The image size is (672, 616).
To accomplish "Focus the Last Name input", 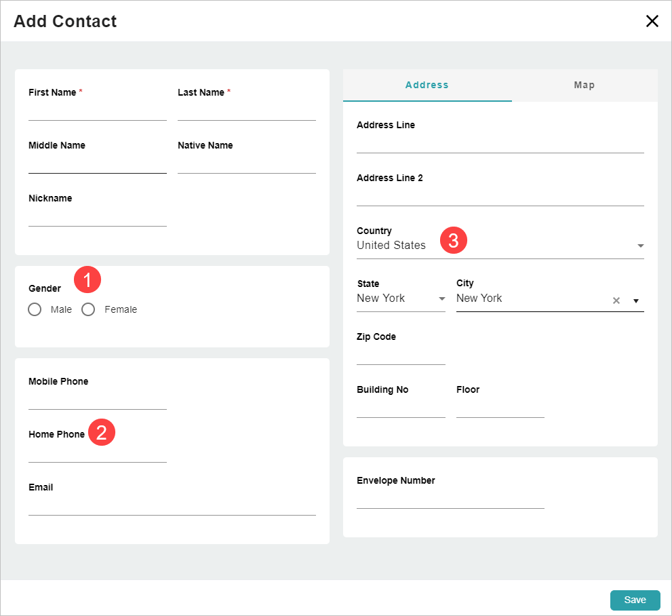I will pos(246,112).
